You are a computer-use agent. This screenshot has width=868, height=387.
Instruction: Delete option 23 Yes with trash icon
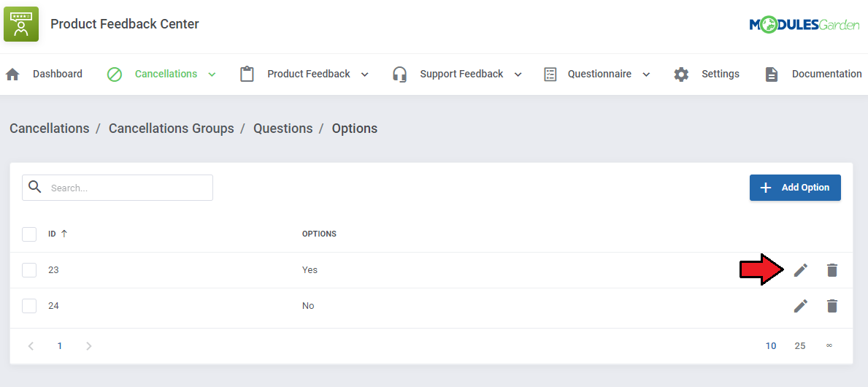point(832,270)
